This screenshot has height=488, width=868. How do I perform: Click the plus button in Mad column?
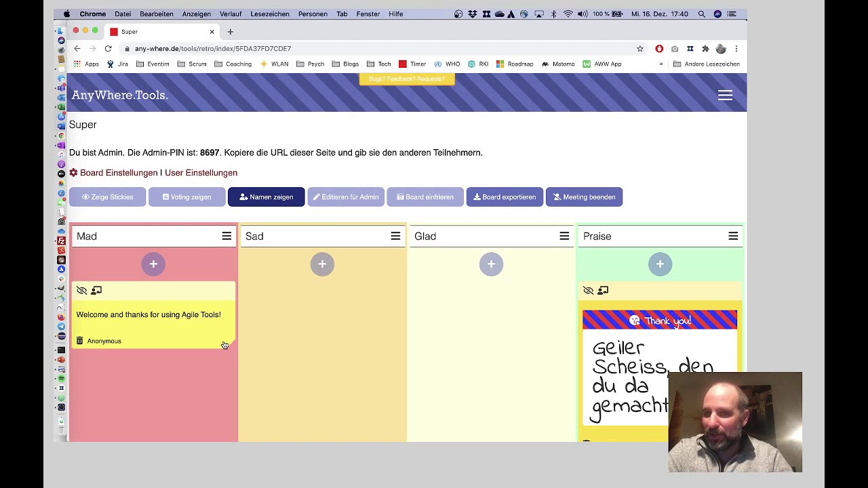click(x=153, y=264)
